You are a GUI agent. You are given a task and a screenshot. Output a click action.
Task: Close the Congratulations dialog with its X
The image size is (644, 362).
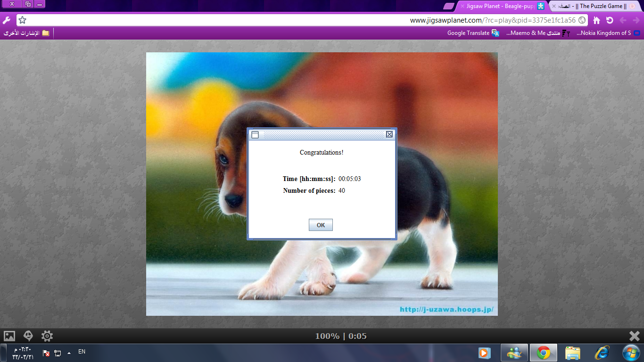[x=389, y=135]
